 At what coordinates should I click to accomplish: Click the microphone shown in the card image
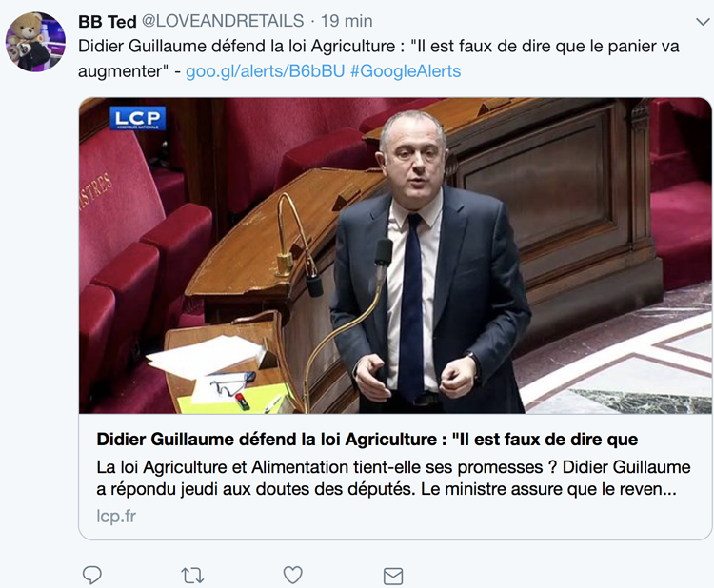pos(383,253)
